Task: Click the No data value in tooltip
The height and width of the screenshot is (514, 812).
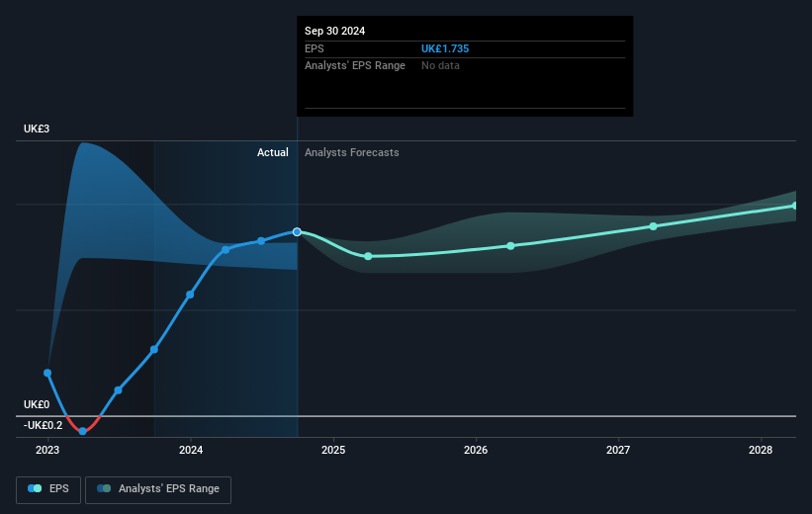Action: (440, 66)
